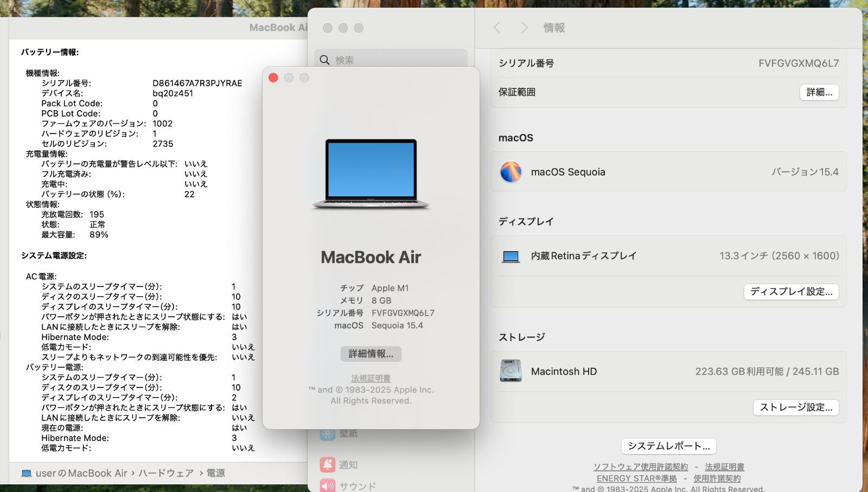
Task: Click the 状態情報: label
Action: (x=43, y=205)
